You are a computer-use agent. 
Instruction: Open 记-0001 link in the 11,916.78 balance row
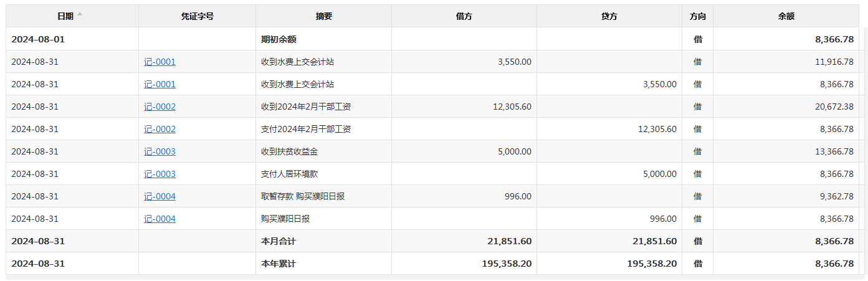click(x=160, y=62)
